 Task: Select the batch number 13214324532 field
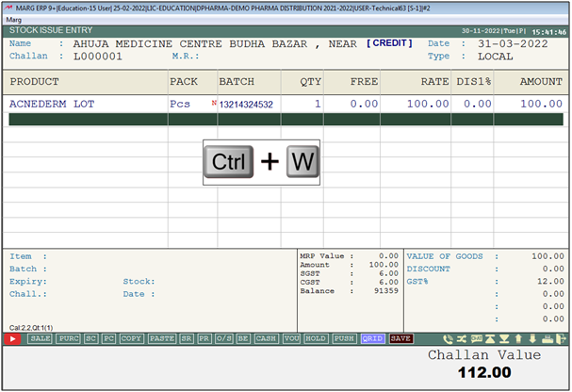[x=245, y=104]
